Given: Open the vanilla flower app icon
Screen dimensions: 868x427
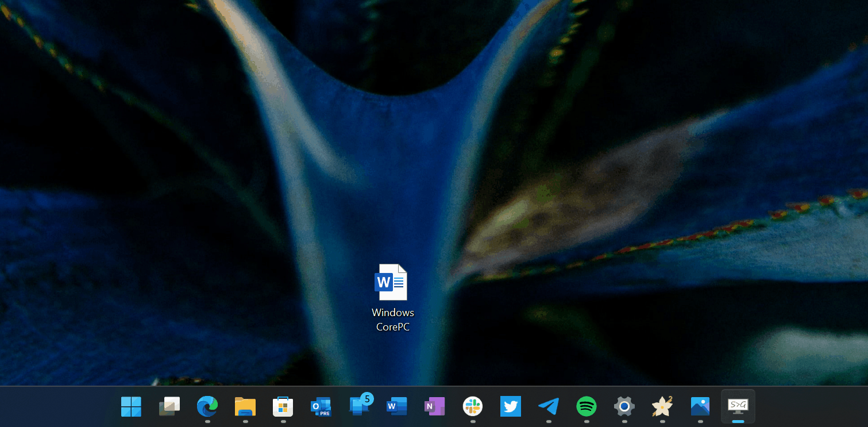Looking at the screenshot, I should [x=662, y=407].
